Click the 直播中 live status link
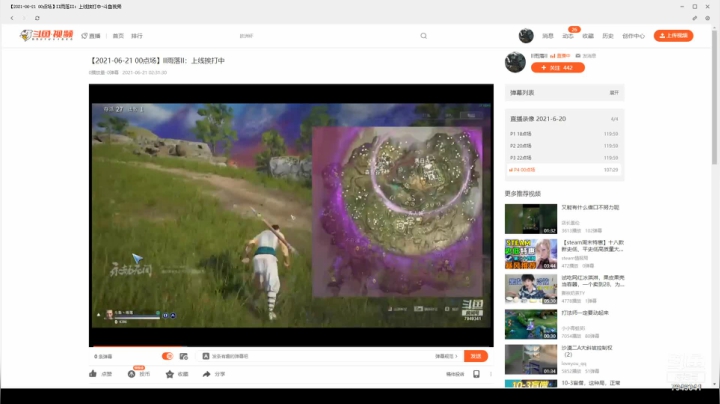Image resolution: width=720 pixels, height=404 pixels. 560,56
